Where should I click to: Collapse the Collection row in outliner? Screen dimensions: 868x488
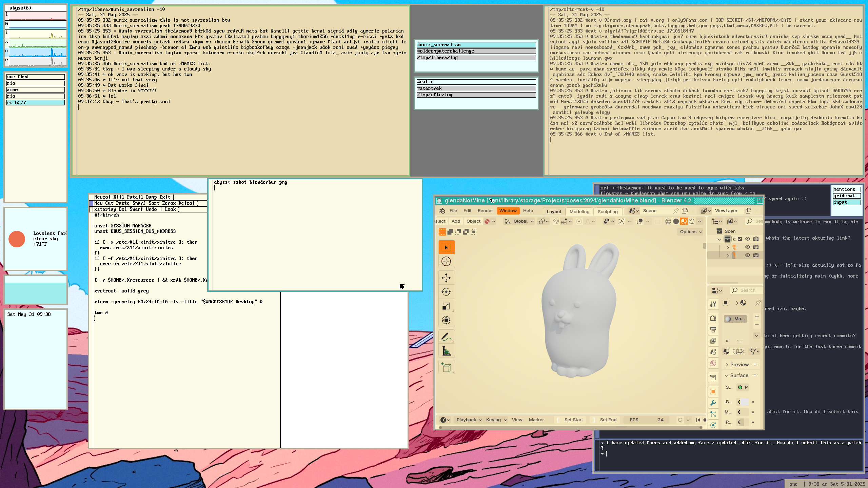tap(719, 239)
